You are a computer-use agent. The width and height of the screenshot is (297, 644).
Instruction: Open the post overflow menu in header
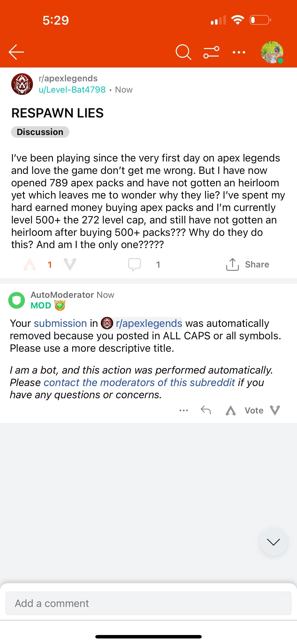pos(239,52)
